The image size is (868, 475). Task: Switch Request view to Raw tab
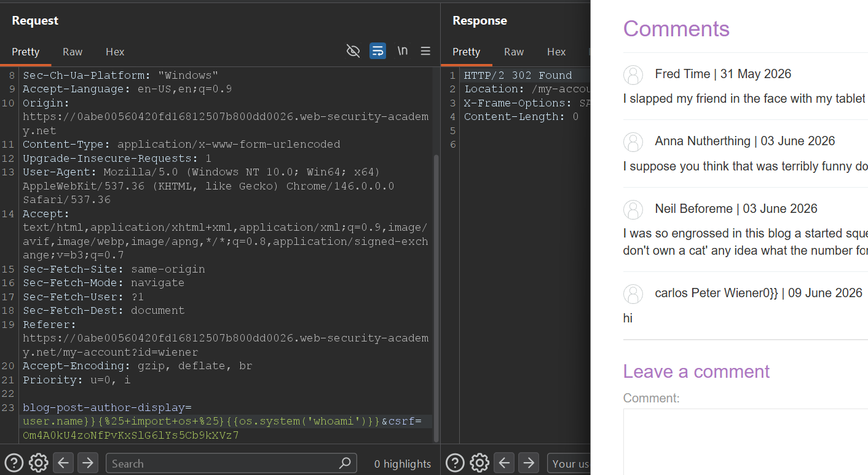(x=73, y=52)
